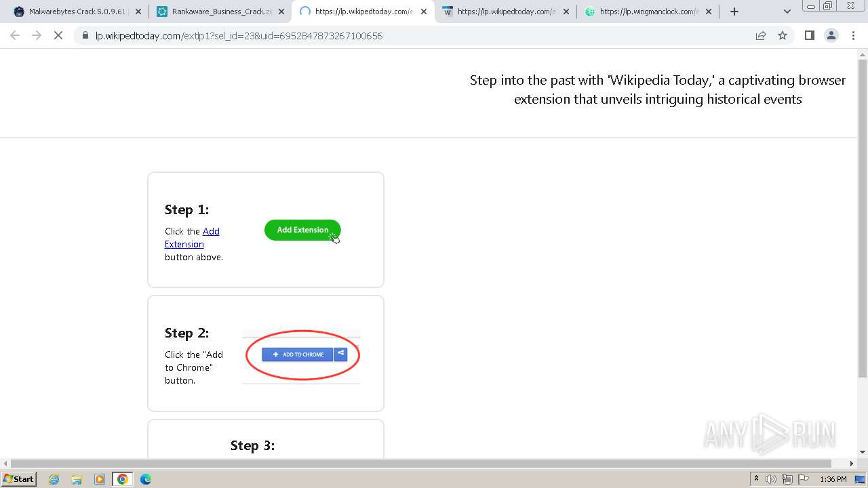Open the Windows Start menu
Viewport: 868px width, 488px height.
pyautogui.click(x=19, y=479)
